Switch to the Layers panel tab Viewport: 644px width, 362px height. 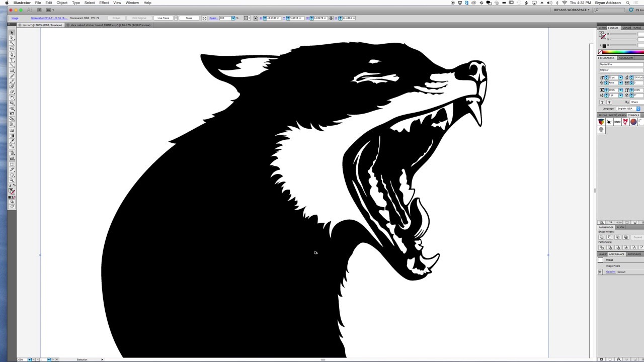[602, 254]
